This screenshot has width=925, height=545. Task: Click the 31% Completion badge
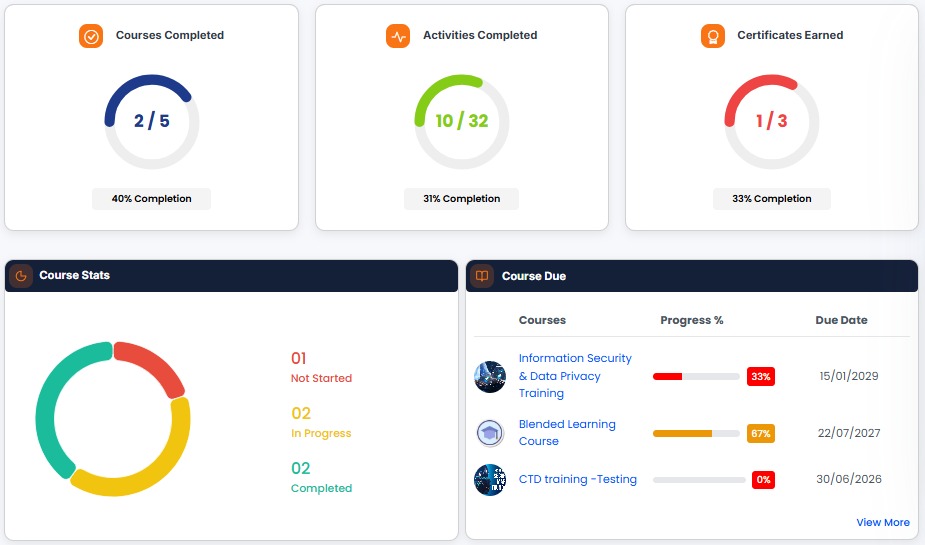(461, 199)
